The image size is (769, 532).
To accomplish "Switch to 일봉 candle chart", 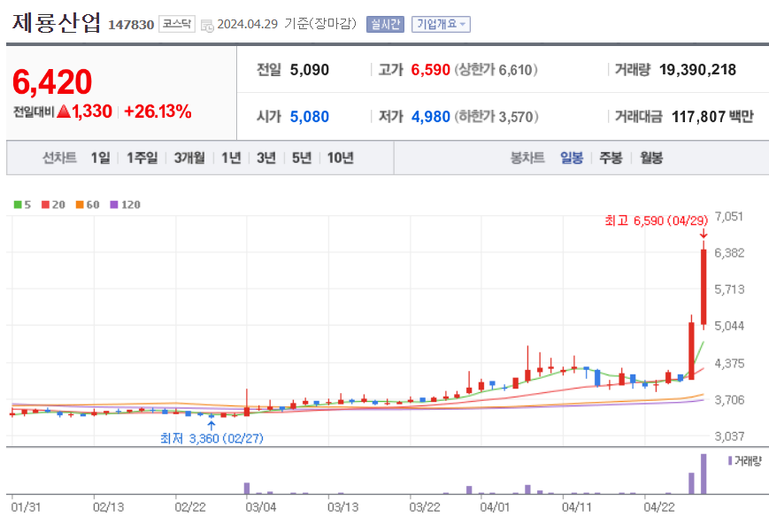I will coord(572,158).
